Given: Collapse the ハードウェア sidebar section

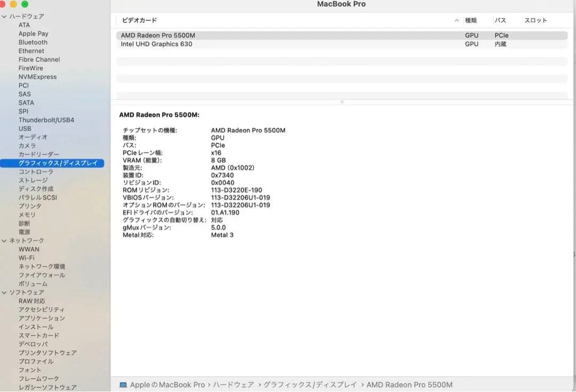Looking at the screenshot, I should (x=4, y=16).
